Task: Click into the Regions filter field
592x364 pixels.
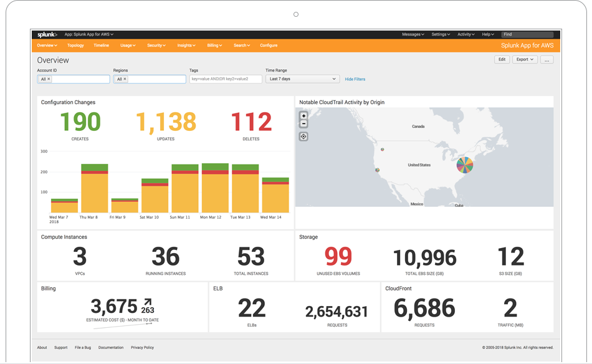Action: 150,79
